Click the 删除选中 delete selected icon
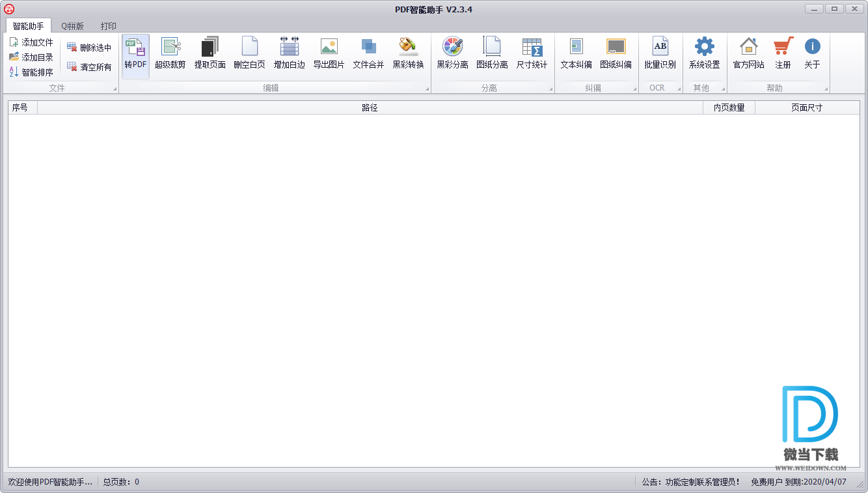 coord(72,48)
